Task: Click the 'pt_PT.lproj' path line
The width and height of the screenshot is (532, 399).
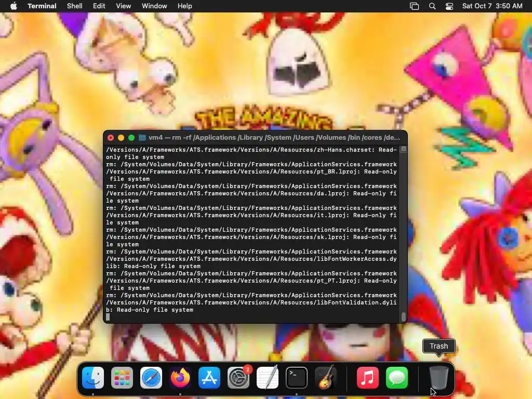Action: [251, 281]
